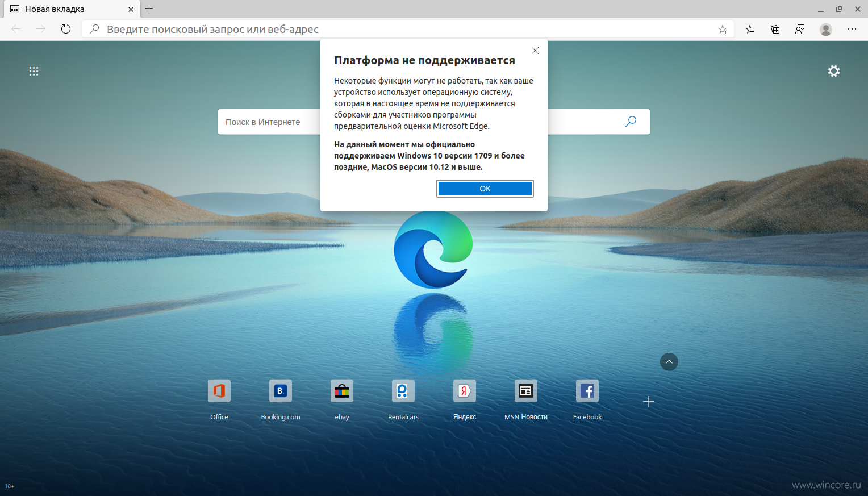Open the Favorites list icon
The height and width of the screenshot is (496, 868).
pyautogui.click(x=750, y=30)
